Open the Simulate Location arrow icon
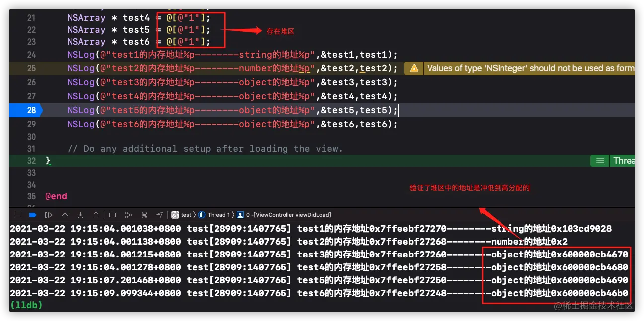The height and width of the screenshot is (321, 644). [x=159, y=215]
